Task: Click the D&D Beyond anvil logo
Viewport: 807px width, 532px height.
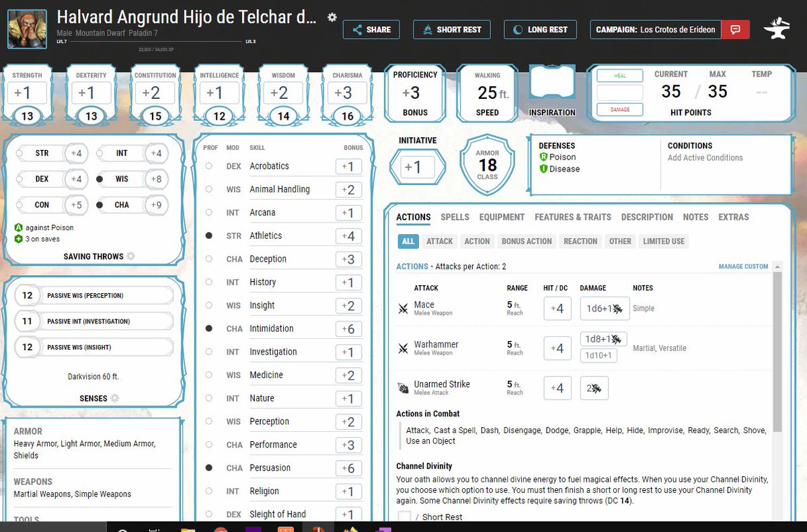Action: coord(777,29)
